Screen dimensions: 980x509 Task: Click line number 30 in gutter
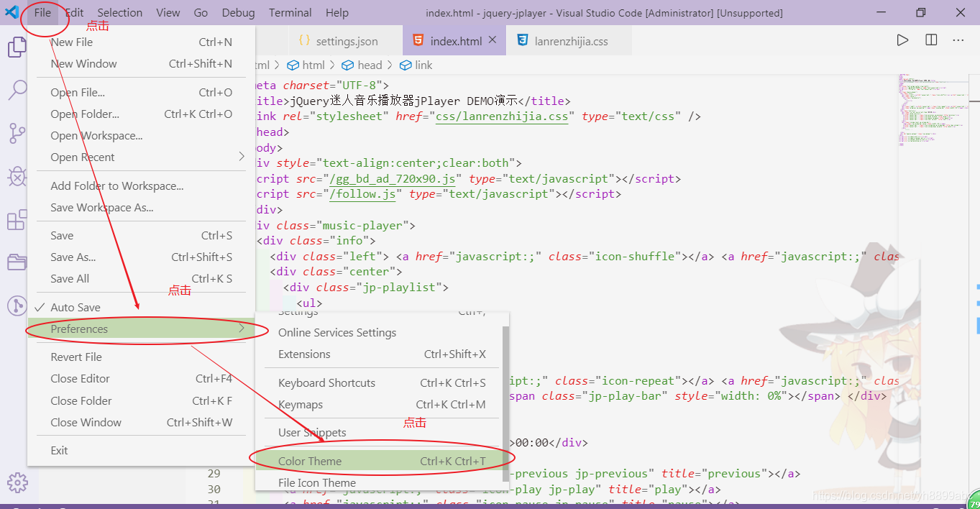[x=214, y=489]
